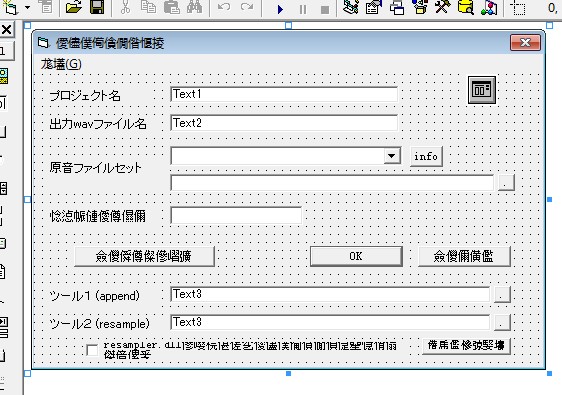The width and height of the screenshot is (562, 395).
Task: Open the Add Form dropdown arrow
Action: click(28, 7)
